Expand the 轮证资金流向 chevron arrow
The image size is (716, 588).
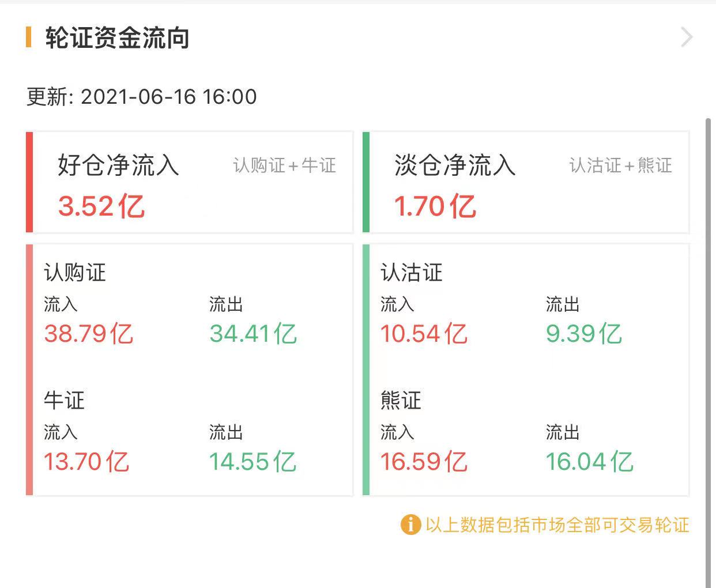click(x=686, y=37)
